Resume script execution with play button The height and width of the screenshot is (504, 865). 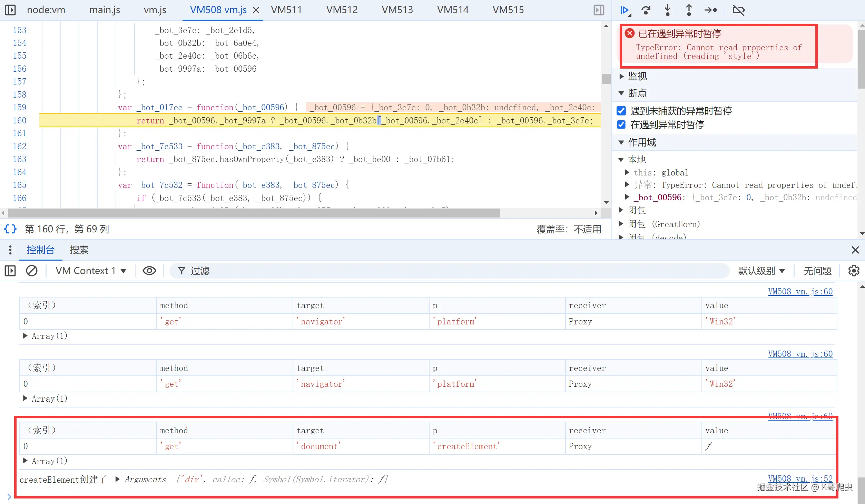pos(624,10)
